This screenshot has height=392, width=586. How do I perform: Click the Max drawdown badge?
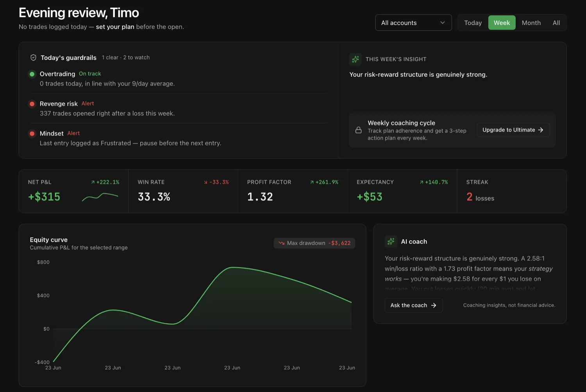[314, 243]
